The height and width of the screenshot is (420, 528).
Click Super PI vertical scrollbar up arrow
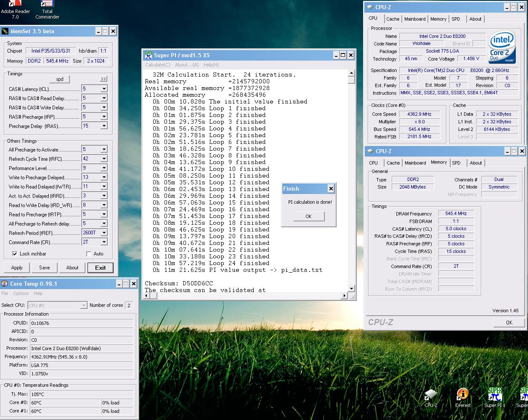click(x=352, y=73)
